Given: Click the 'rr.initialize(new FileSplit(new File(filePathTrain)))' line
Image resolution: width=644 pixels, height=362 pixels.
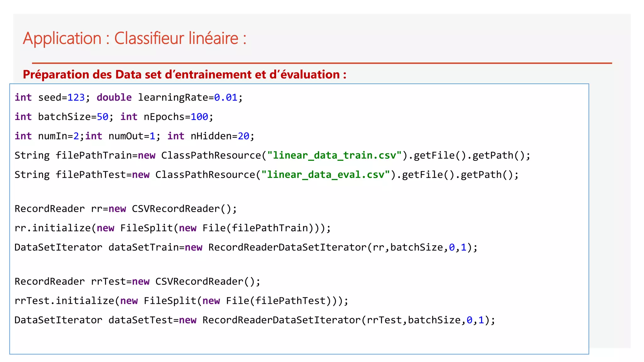Looking at the screenshot, I should [x=173, y=228].
